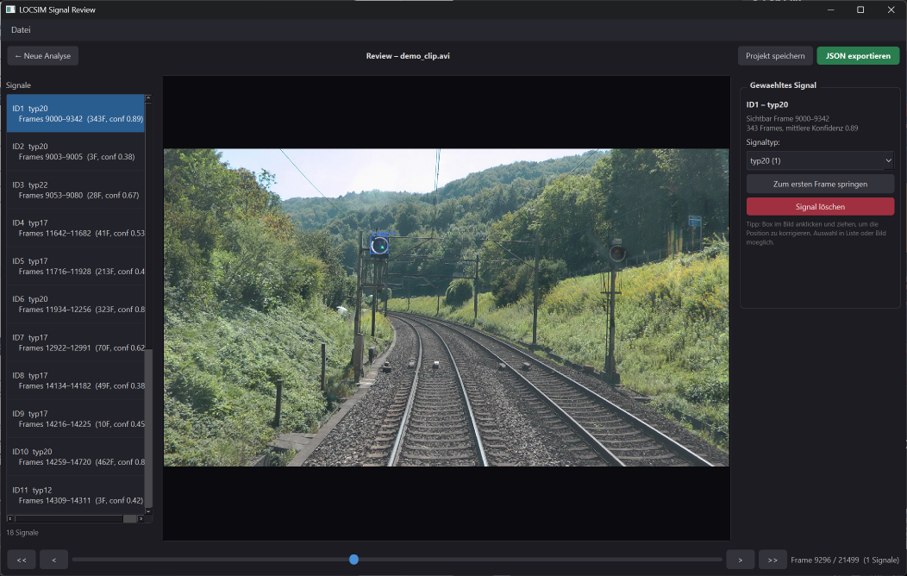This screenshot has width=907, height=576.
Task: Click the 'Sichtbar Frame 9000–9342' text
Action: [787, 119]
